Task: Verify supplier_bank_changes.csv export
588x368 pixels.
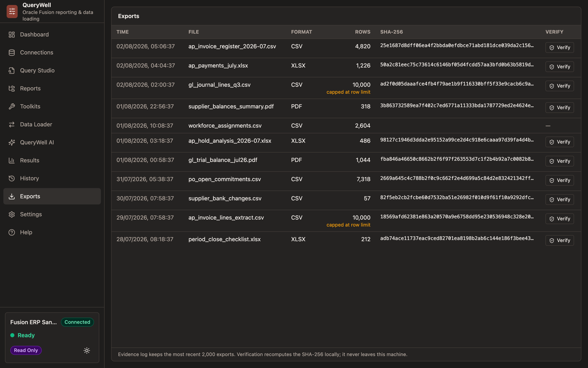Action: click(x=559, y=199)
